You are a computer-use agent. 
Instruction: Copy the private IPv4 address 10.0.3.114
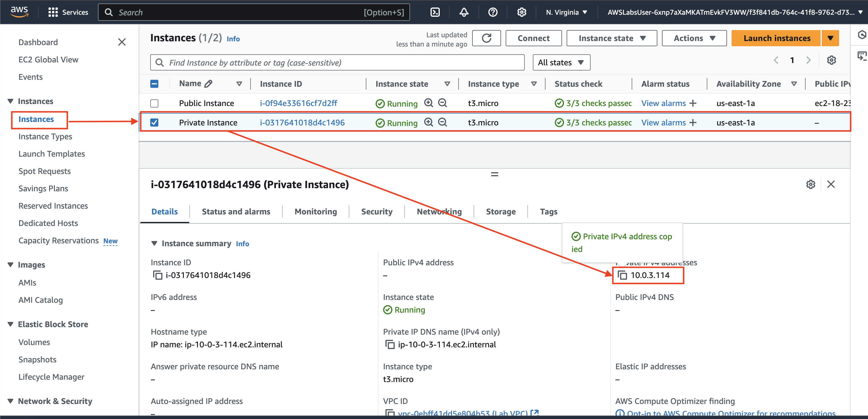click(x=622, y=275)
